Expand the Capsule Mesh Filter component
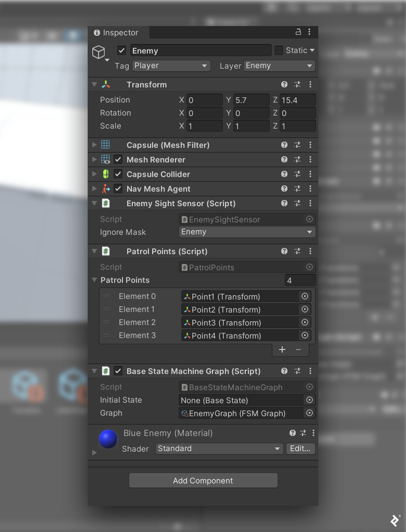 (94, 145)
